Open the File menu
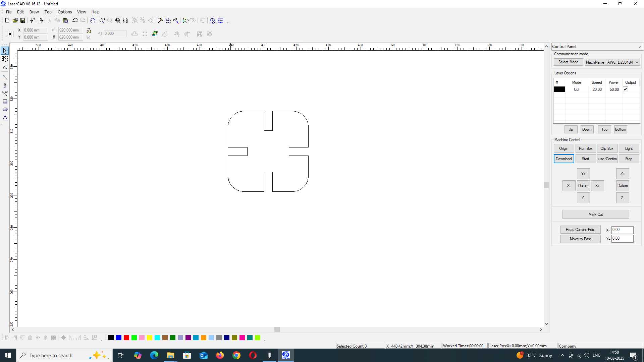The width and height of the screenshot is (644, 362). (9, 12)
